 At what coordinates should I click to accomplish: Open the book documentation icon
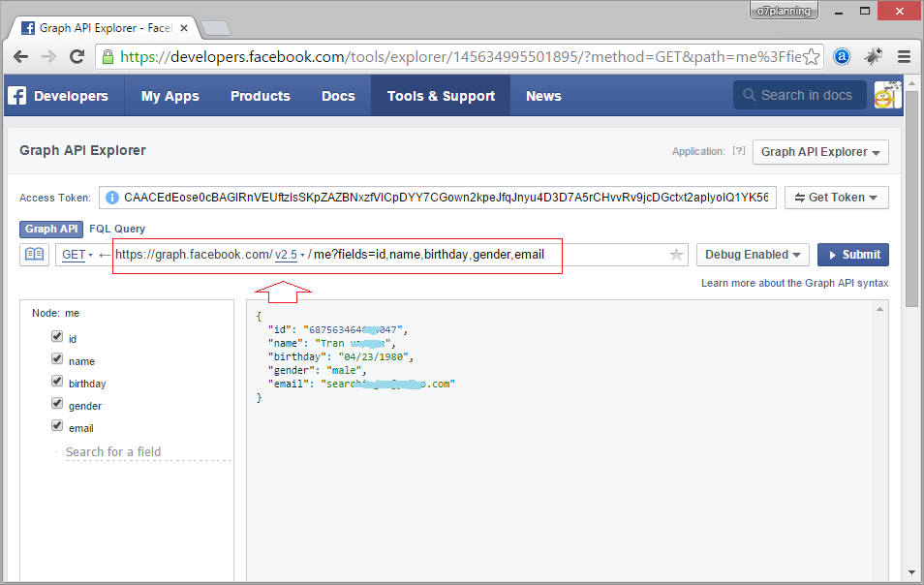34,255
